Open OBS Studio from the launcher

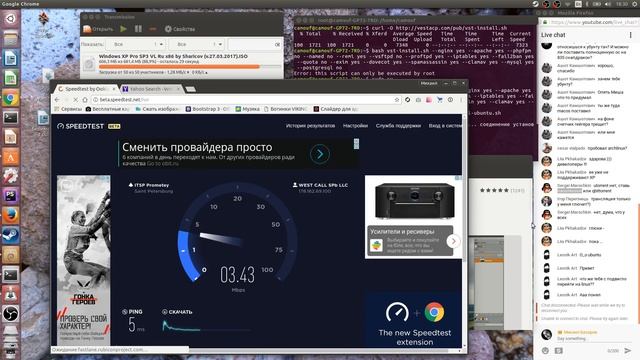(x=10, y=313)
